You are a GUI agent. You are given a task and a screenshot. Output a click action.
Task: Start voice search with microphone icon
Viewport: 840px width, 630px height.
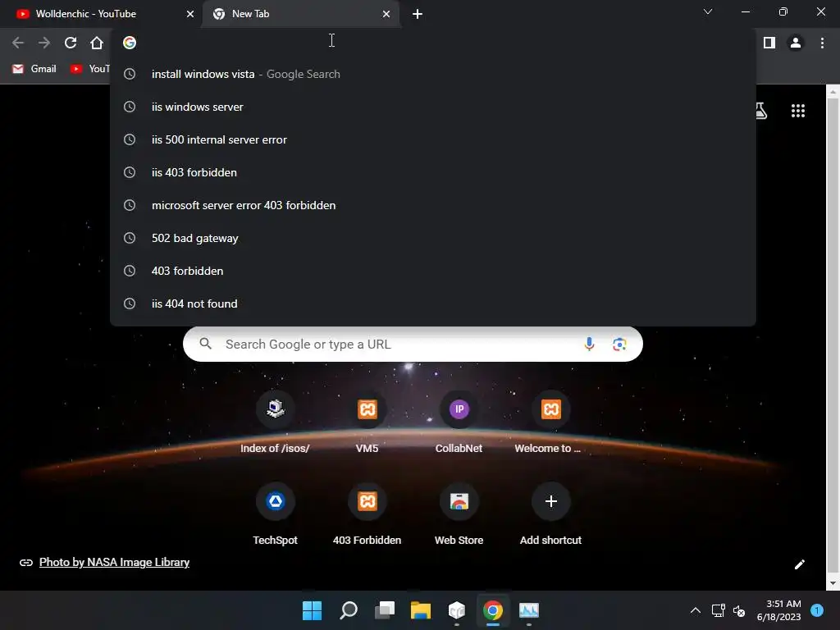(x=589, y=344)
